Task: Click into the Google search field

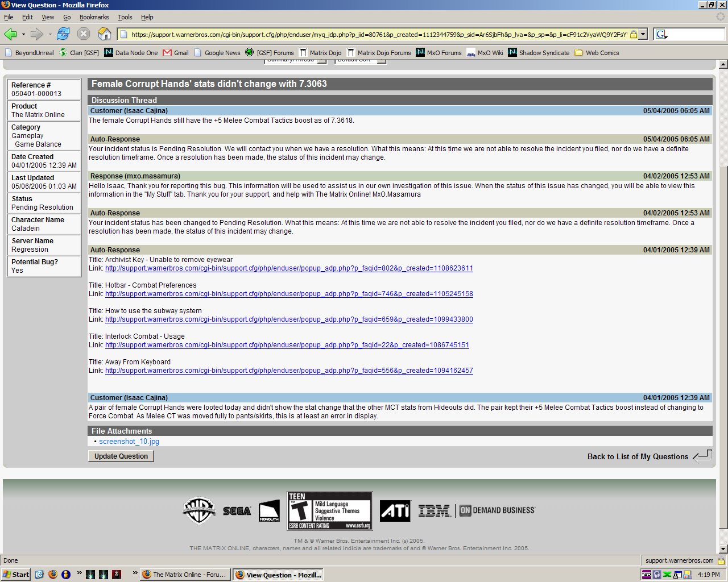Action: coord(697,35)
